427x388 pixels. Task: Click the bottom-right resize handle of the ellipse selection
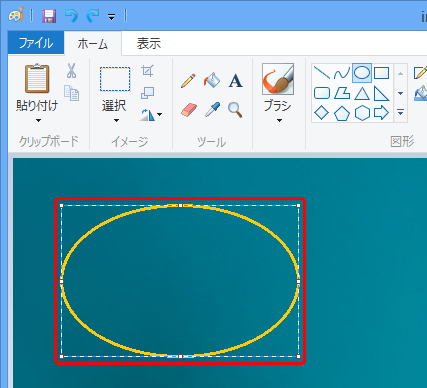click(298, 356)
